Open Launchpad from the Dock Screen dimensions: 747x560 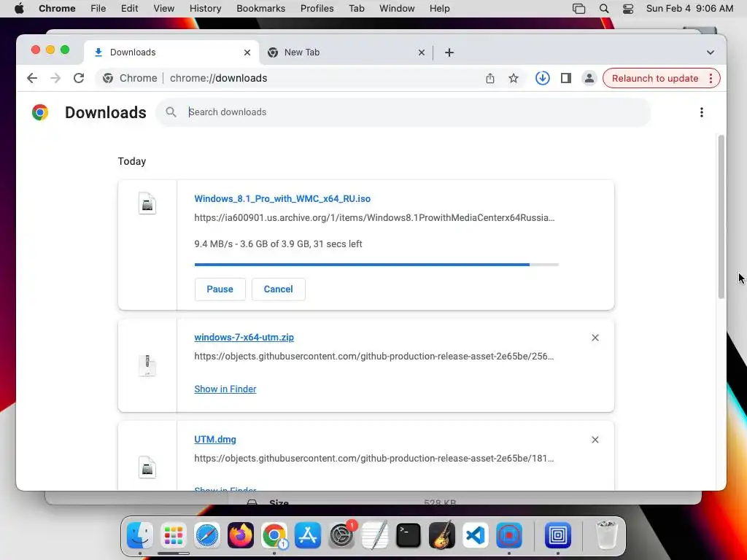tap(174, 535)
